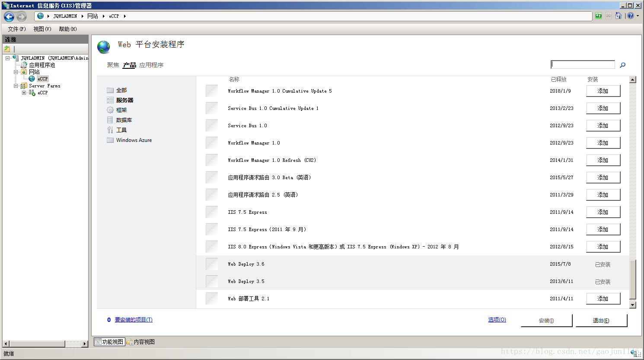Select the 服务器 category
This screenshot has width=644, height=360.
(x=125, y=100)
